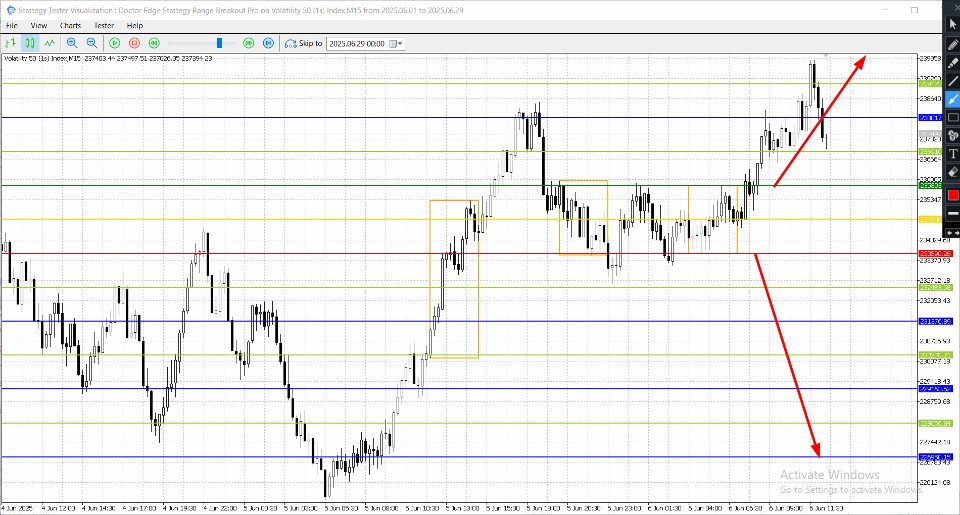The width and height of the screenshot is (960, 515).
Task: Select the straight line drawing tool
Action: click(x=953, y=81)
